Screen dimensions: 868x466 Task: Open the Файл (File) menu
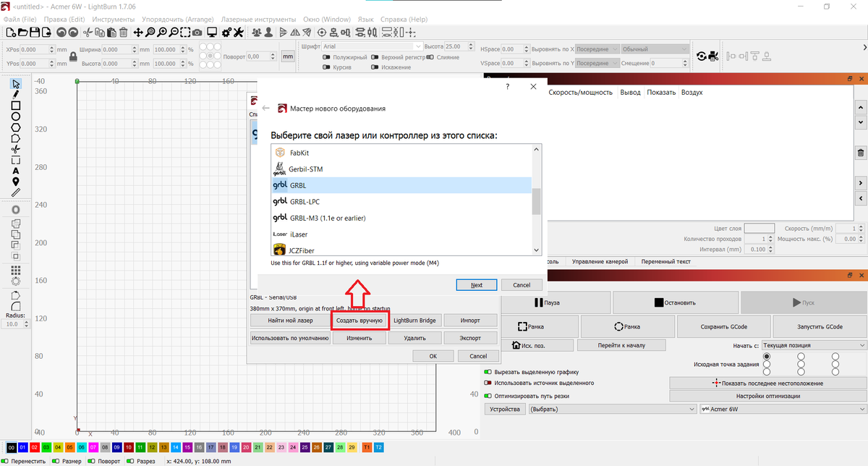[20, 19]
